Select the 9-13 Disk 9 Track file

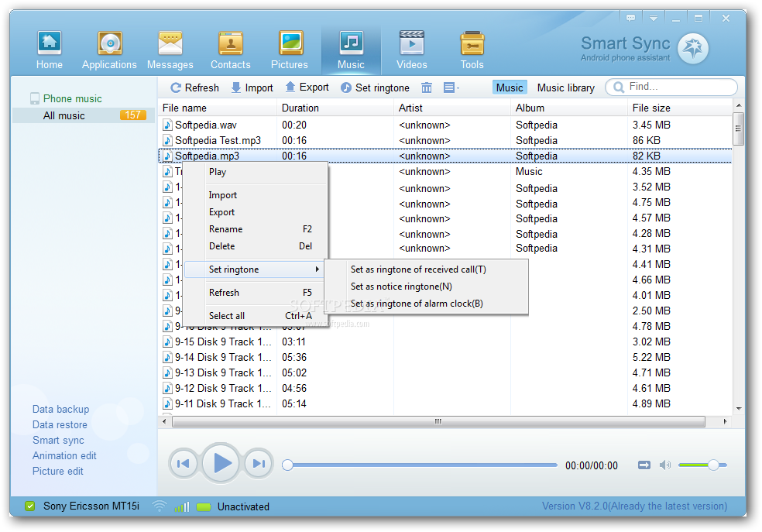(x=445, y=373)
